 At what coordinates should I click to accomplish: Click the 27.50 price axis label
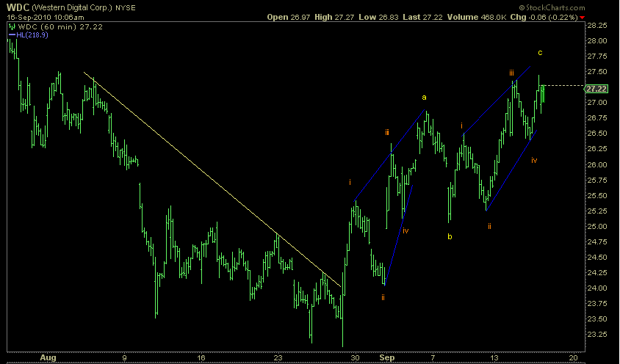click(x=597, y=71)
